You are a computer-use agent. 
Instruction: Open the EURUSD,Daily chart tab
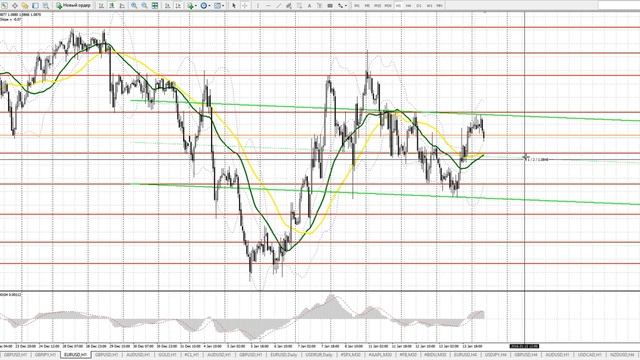[284, 355]
